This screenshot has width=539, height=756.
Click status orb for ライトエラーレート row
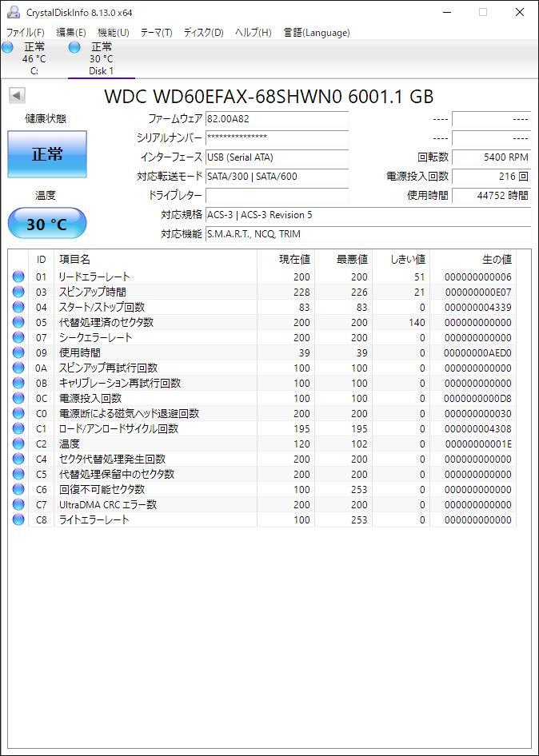pyautogui.click(x=18, y=519)
